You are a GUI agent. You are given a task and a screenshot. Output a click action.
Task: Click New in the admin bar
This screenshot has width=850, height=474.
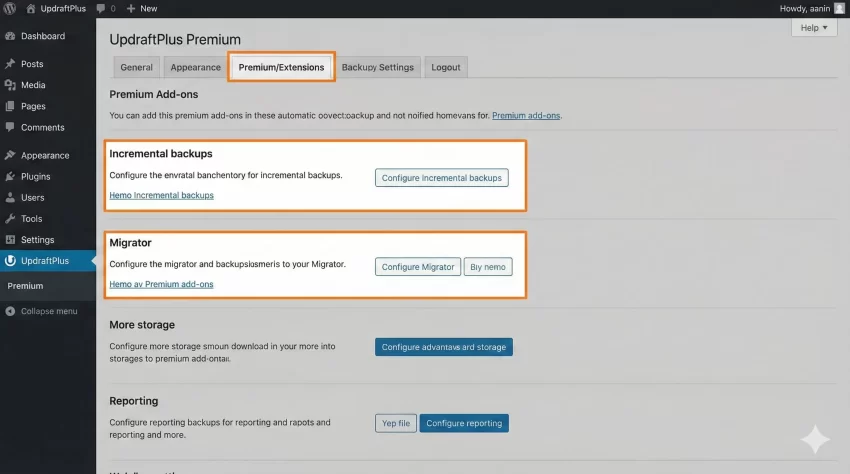(149, 8)
